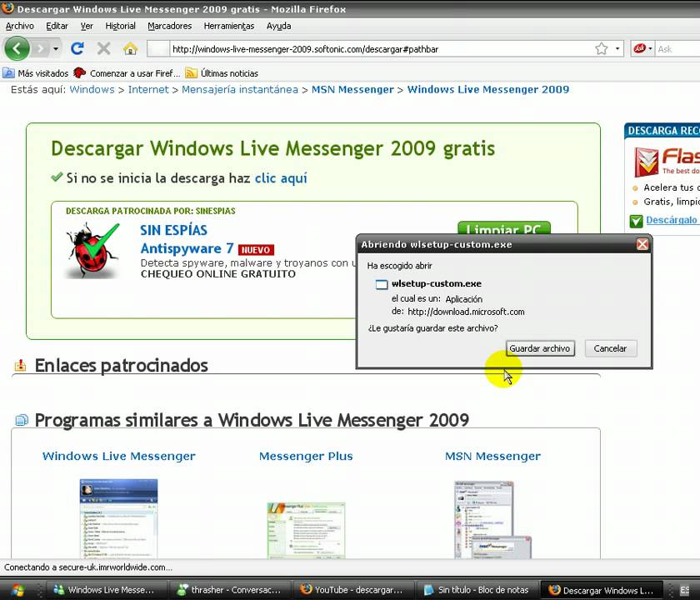Open the Messenger Plus program link
This screenshot has height=600, width=700.
306,456
